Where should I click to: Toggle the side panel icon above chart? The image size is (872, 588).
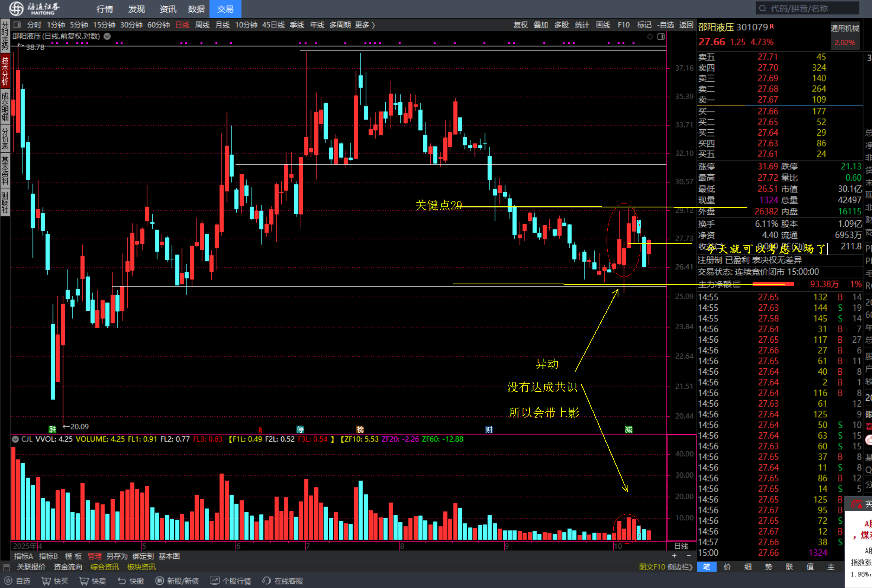(661, 37)
